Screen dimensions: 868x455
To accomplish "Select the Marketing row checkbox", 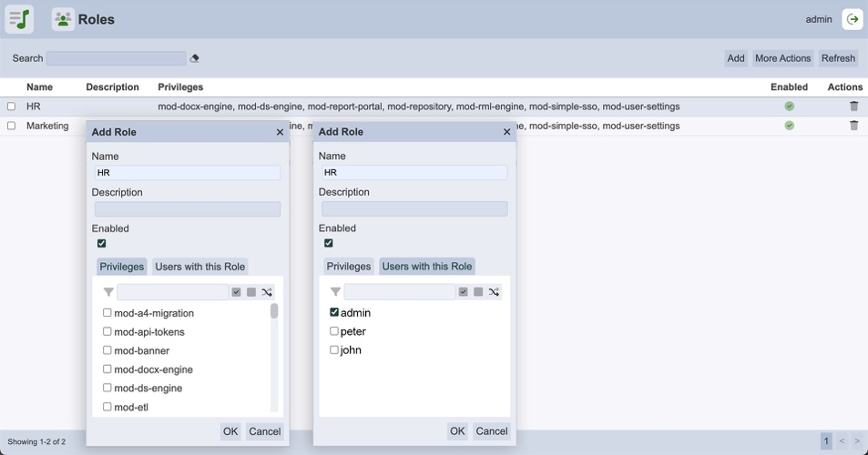I will (12, 126).
